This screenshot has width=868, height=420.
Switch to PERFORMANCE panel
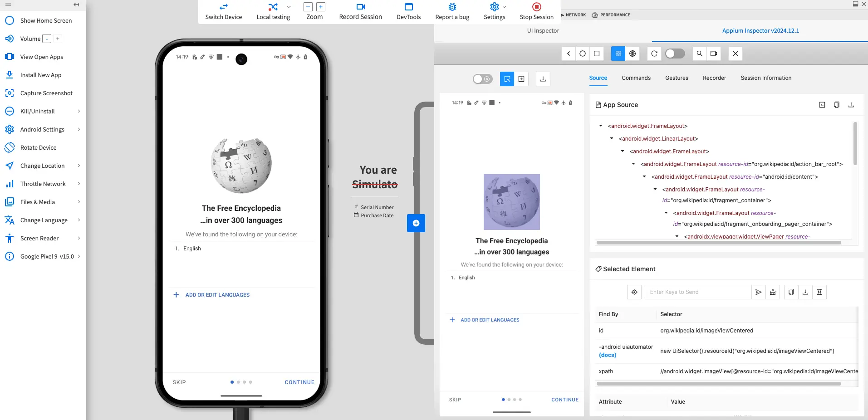pyautogui.click(x=611, y=15)
